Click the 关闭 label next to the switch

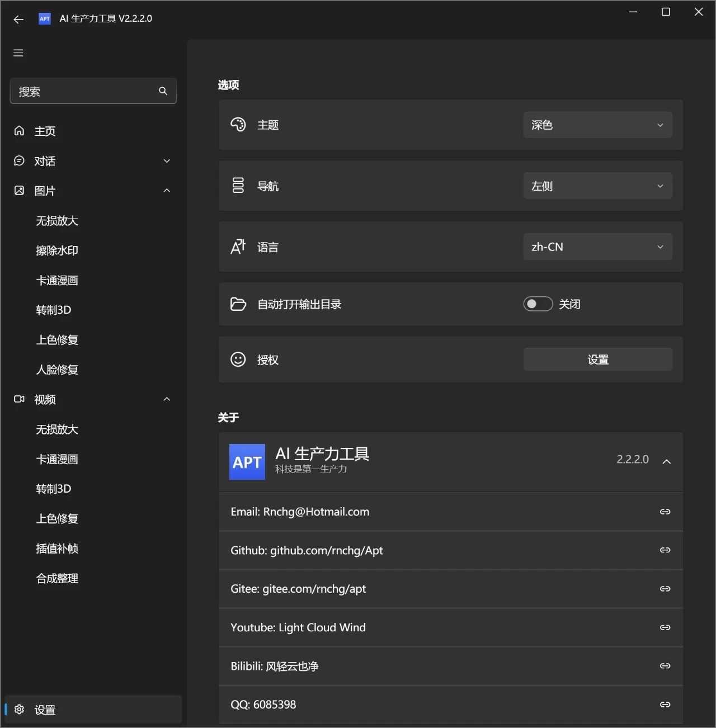570,304
